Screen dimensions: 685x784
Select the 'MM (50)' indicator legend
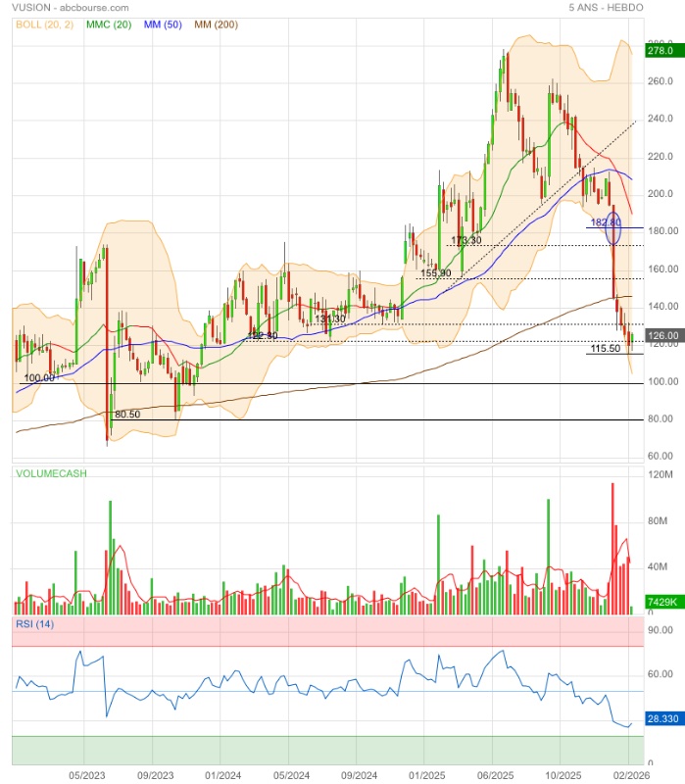click(163, 24)
